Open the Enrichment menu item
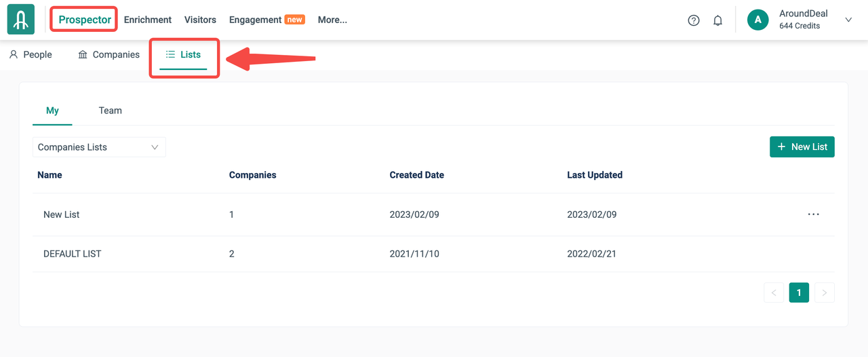868x357 pixels. tap(148, 20)
